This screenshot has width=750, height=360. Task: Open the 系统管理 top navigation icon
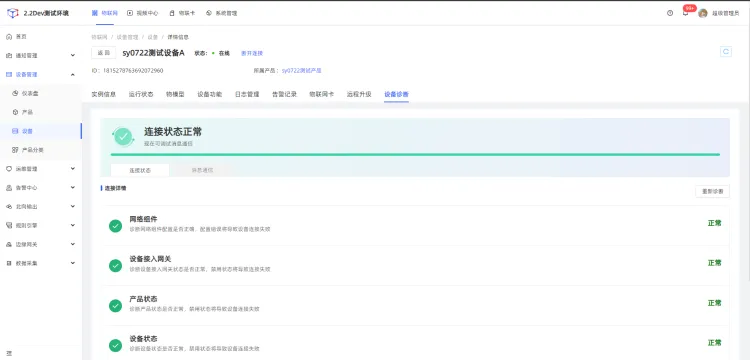point(209,13)
